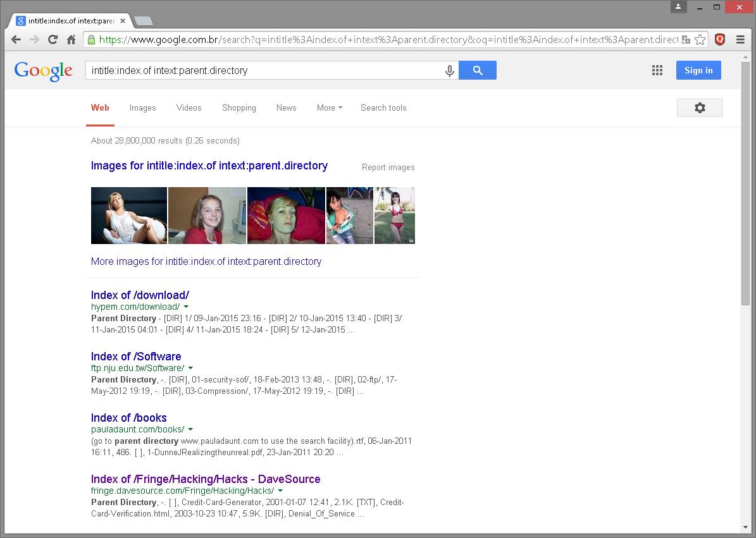
Task: Close the current browser tab
Action: pos(123,21)
